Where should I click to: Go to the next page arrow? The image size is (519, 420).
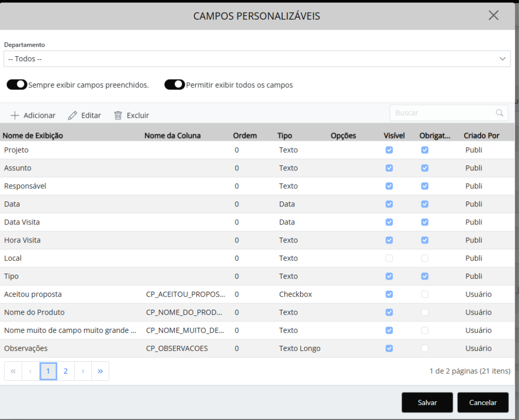point(83,371)
